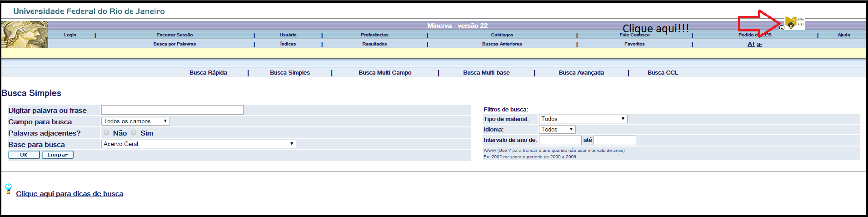
Task: Open the Idioma dropdown
Action: tap(557, 129)
